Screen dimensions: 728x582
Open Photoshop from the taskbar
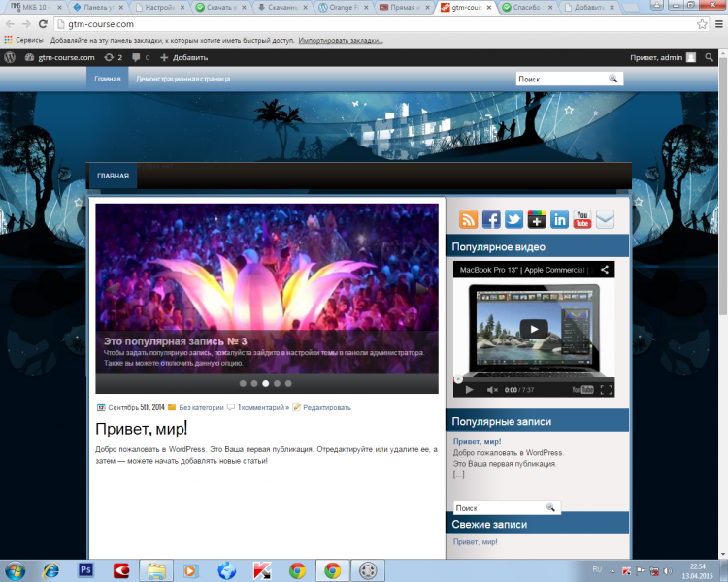point(85,570)
